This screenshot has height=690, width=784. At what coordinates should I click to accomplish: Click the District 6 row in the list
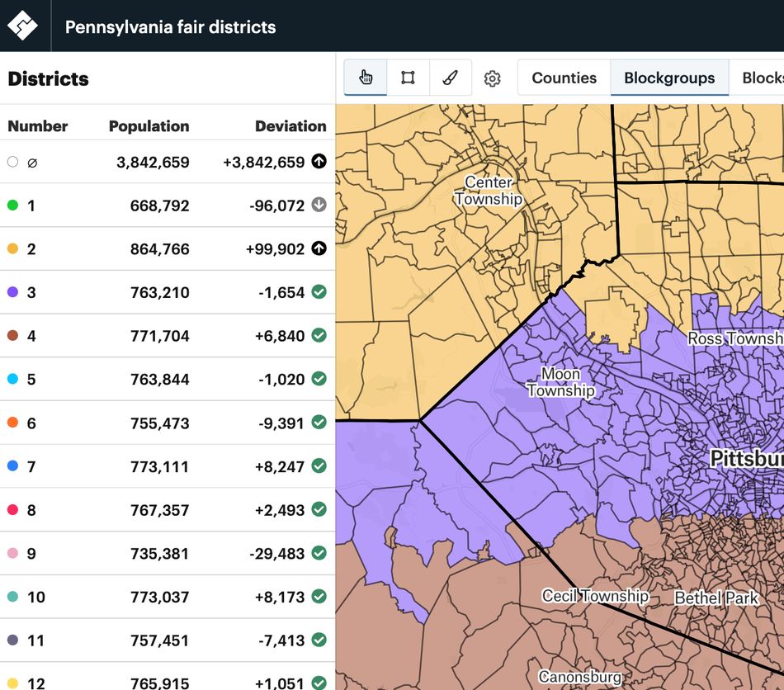coord(165,423)
